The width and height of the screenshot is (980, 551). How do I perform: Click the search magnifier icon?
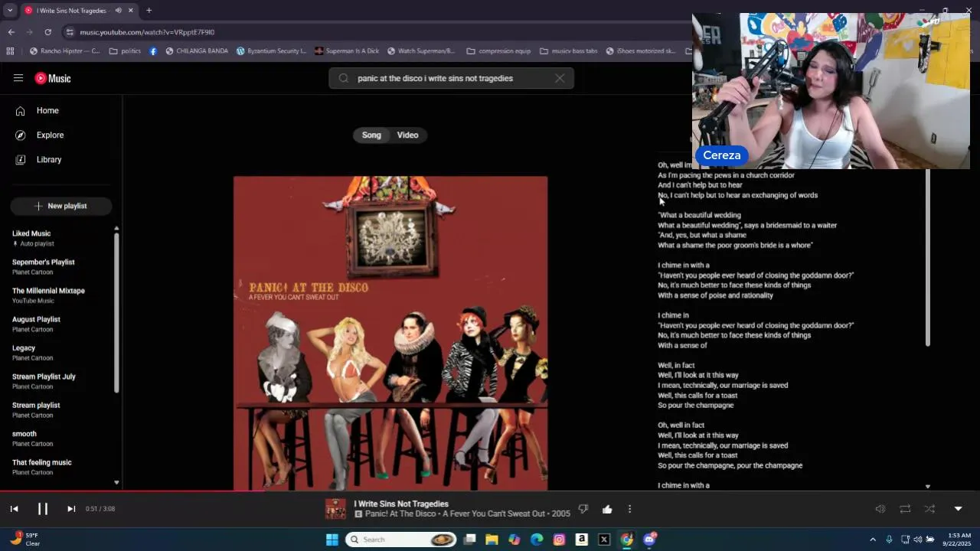pyautogui.click(x=344, y=78)
